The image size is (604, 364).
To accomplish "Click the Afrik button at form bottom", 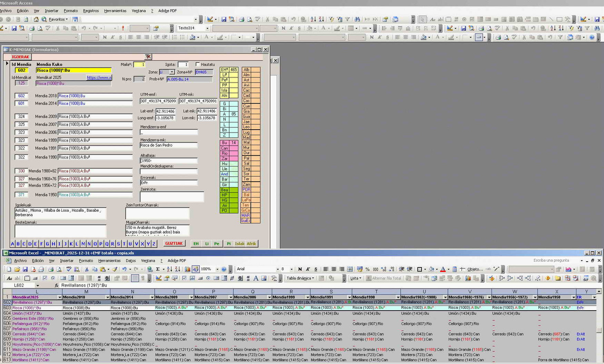I will pos(252,244).
